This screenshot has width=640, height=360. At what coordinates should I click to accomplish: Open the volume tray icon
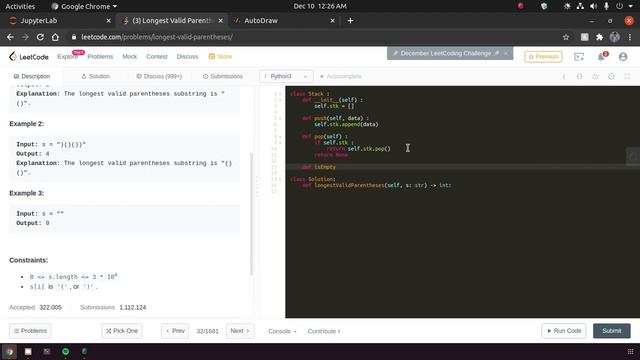click(593, 6)
